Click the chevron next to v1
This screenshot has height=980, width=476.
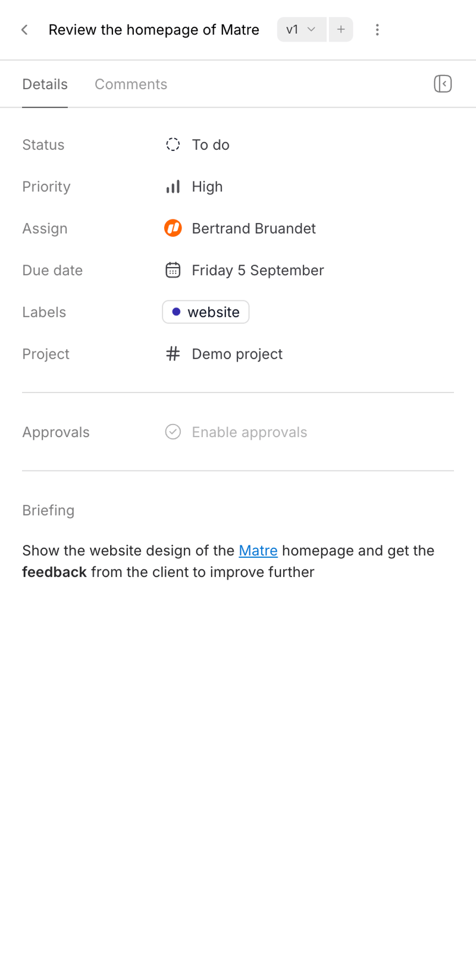click(x=312, y=29)
